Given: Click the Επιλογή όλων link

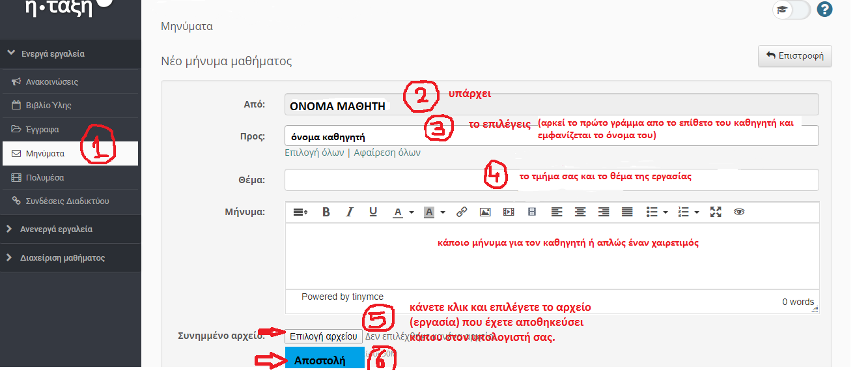Looking at the screenshot, I should [314, 153].
